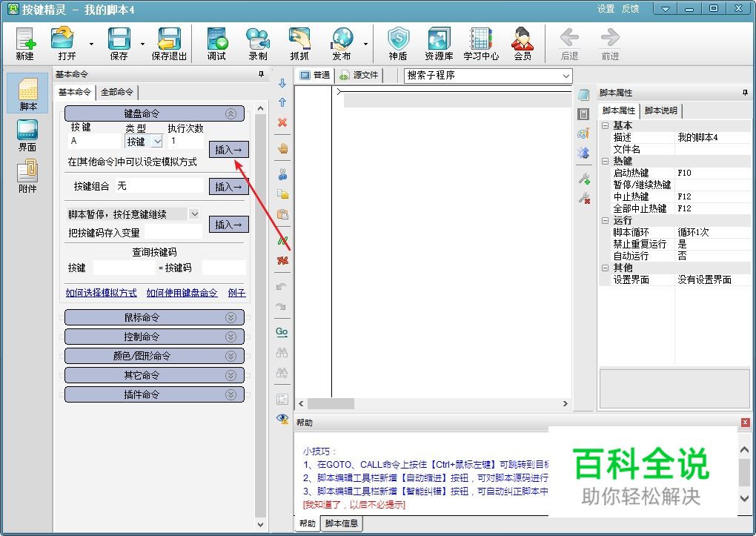Cut with the scissors icon
The image size is (756, 536).
[x=282, y=174]
